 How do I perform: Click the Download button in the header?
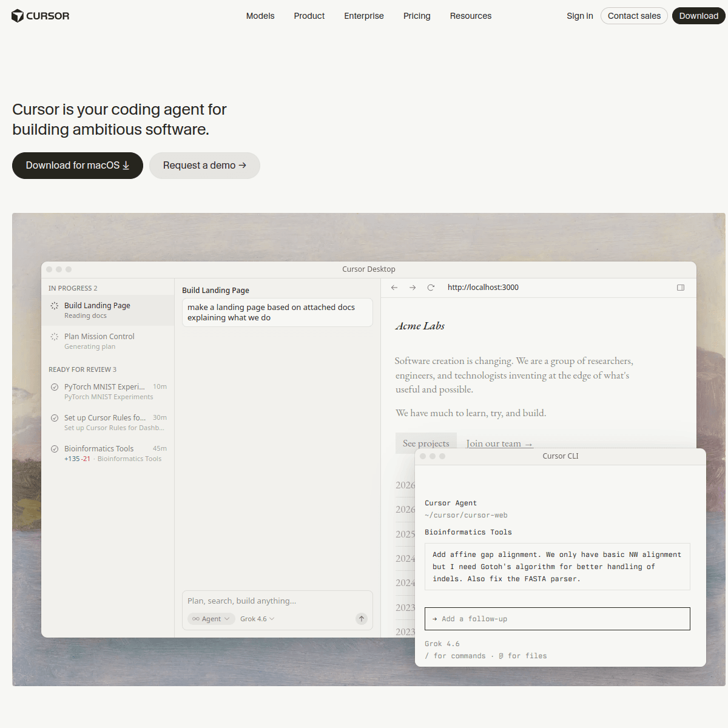pos(699,16)
